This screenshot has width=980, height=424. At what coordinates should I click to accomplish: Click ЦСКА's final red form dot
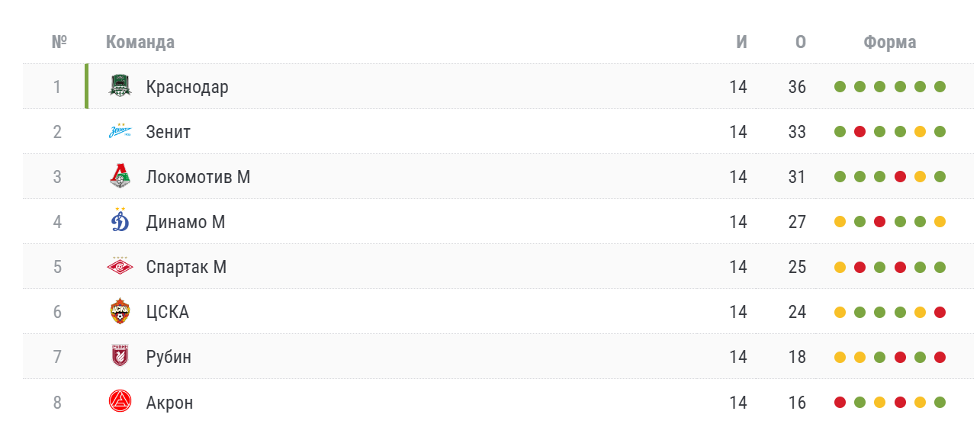click(940, 312)
